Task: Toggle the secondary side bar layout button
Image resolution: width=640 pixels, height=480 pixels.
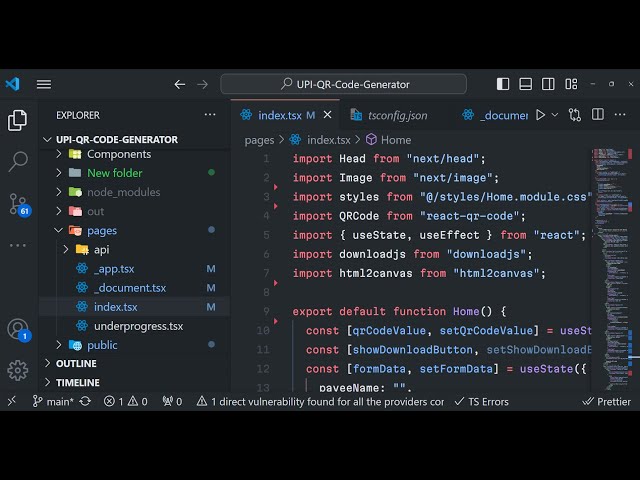Action: (549, 85)
